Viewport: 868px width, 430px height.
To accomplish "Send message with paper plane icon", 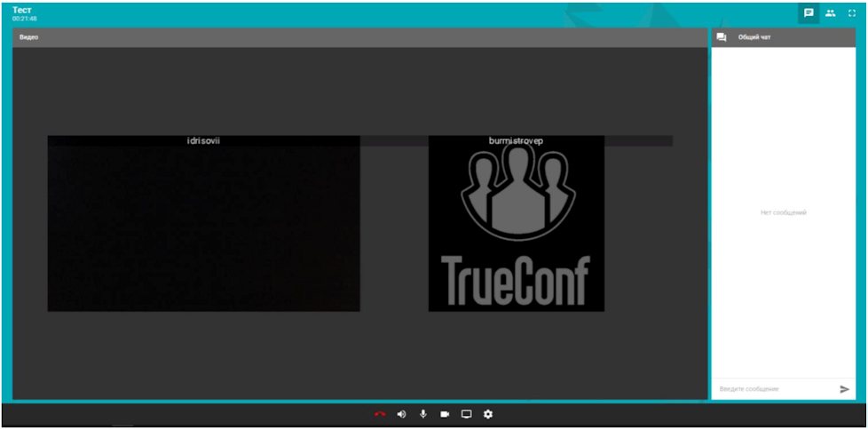I will [x=844, y=389].
